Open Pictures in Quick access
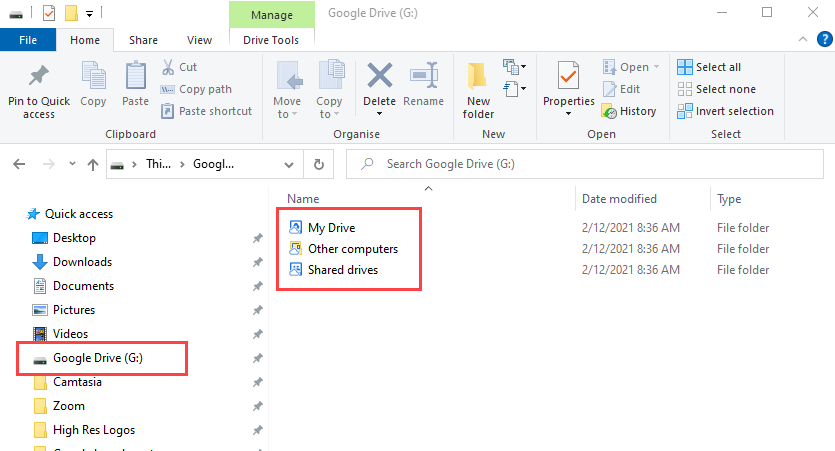The width and height of the screenshot is (835, 451). (x=64, y=310)
